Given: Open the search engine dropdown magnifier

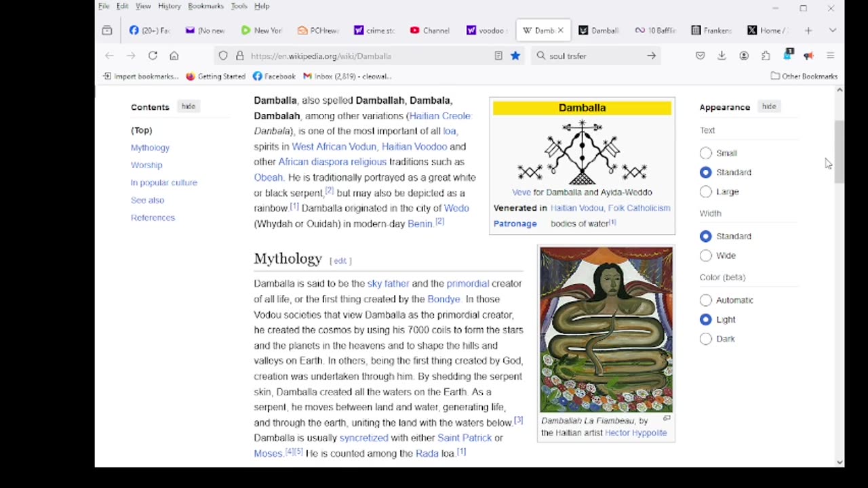Looking at the screenshot, I should coord(541,56).
